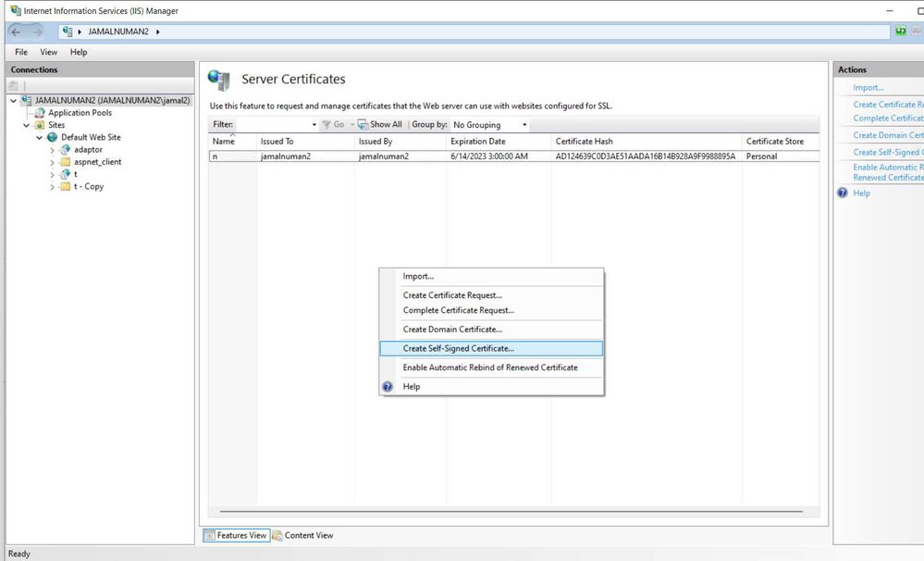924x561 pixels.
Task: Collapse the Default Web Site node
Action: pyautogui.click(x=40, y=137)
